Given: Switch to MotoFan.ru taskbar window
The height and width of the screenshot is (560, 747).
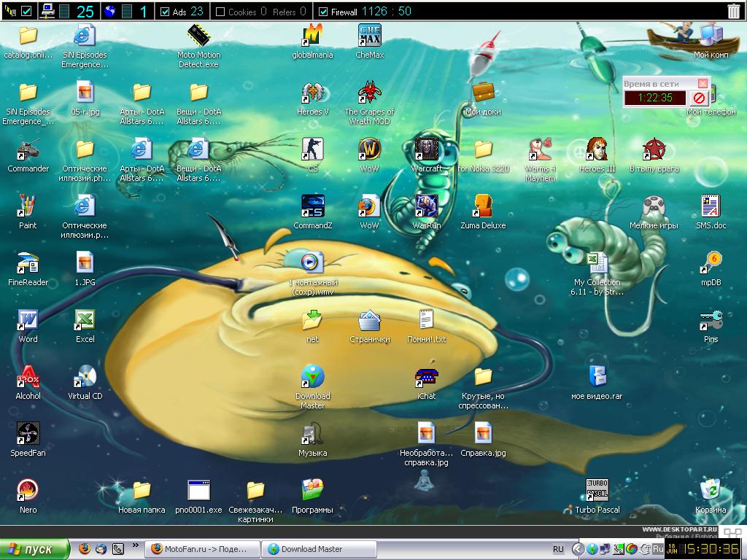Looking at the screenshot, I should 203,549.
